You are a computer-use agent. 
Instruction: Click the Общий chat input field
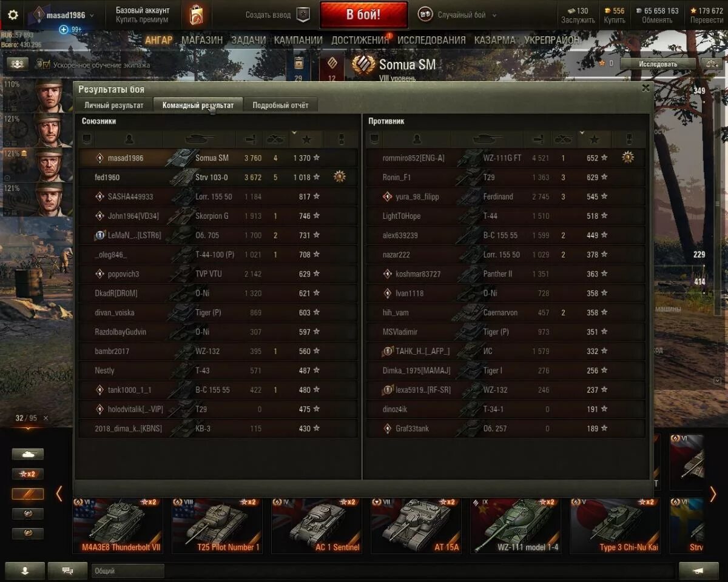[128, 570]
